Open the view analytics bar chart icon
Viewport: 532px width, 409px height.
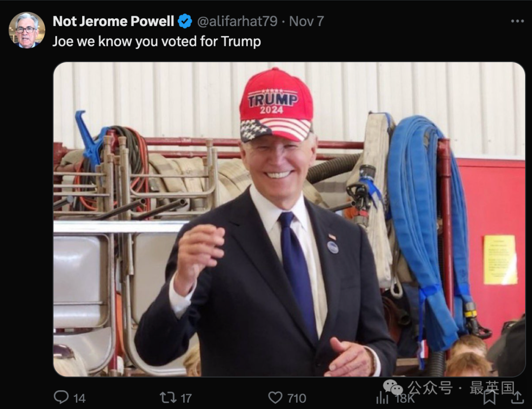point(382,398)
